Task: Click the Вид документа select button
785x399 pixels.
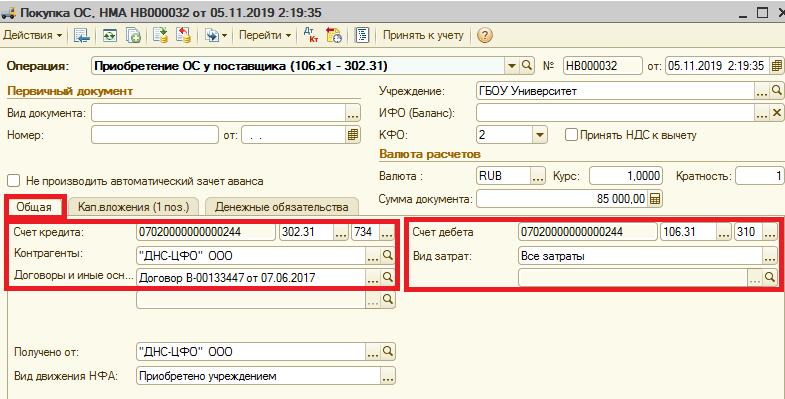Action: 353,113
